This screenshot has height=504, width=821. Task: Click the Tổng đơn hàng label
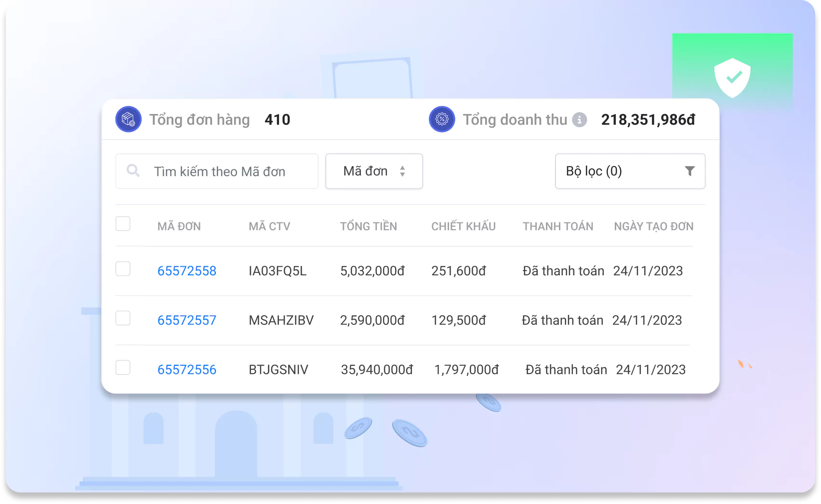tap(199, 120)
